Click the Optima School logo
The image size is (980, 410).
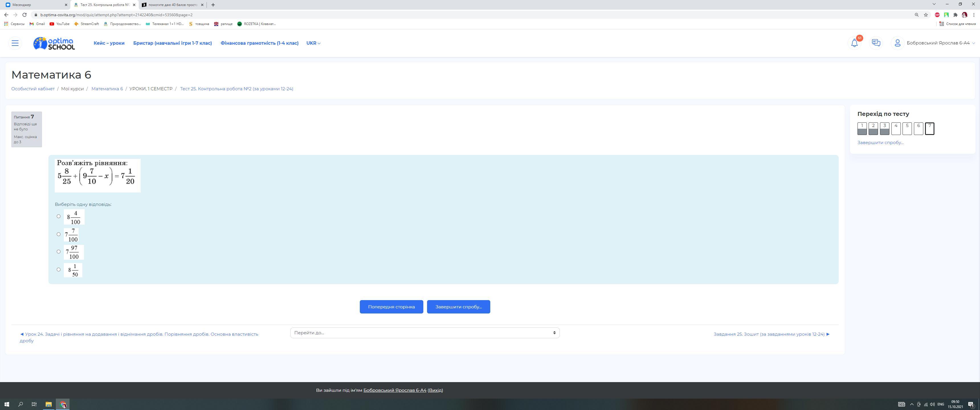[54, 43]
